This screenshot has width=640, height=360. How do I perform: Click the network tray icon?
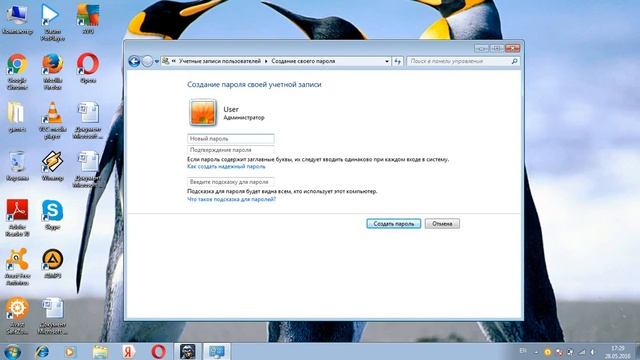[x=582, y=352]
